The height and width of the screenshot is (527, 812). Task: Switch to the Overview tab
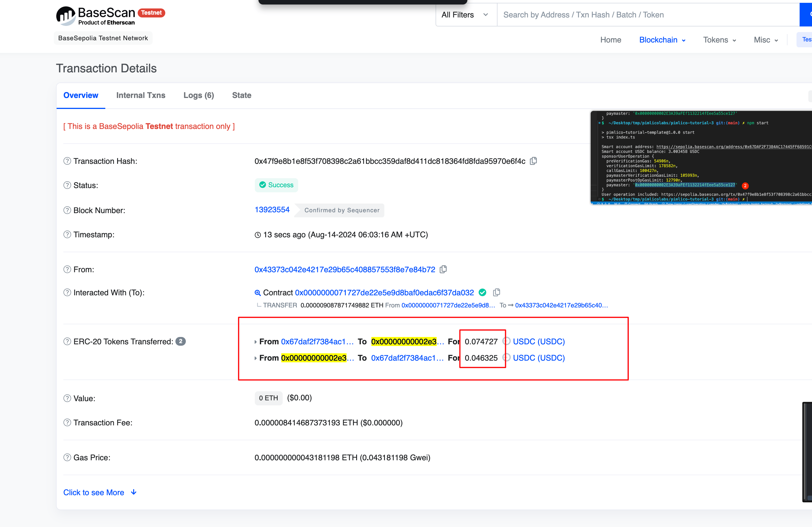click(81, 95)
